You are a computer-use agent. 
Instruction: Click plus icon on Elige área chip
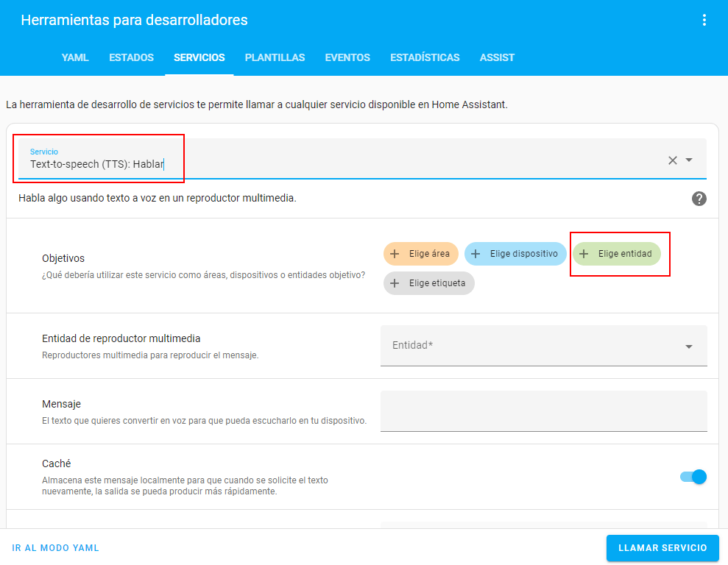395,254
